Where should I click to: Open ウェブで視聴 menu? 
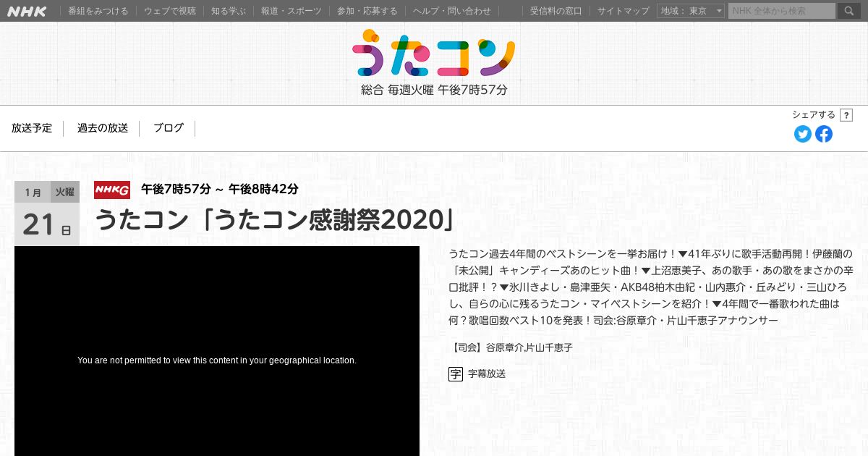pos(170,11)
